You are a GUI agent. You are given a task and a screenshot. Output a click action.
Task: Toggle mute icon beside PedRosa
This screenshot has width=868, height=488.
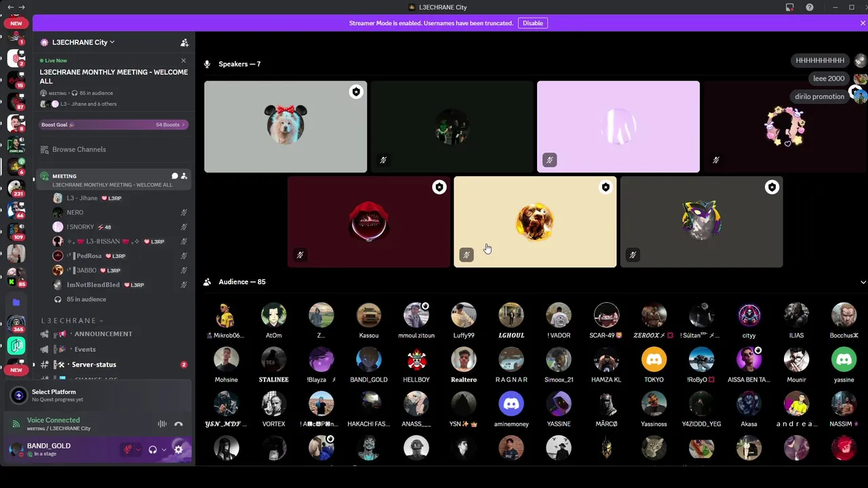pyautogui.click(x=184, y=256)
